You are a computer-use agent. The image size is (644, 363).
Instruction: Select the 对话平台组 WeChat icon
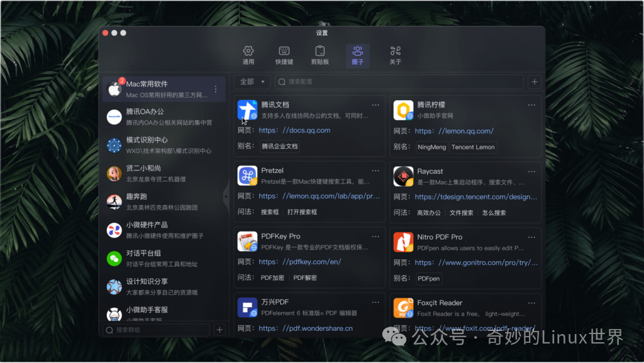click(114, 259)
